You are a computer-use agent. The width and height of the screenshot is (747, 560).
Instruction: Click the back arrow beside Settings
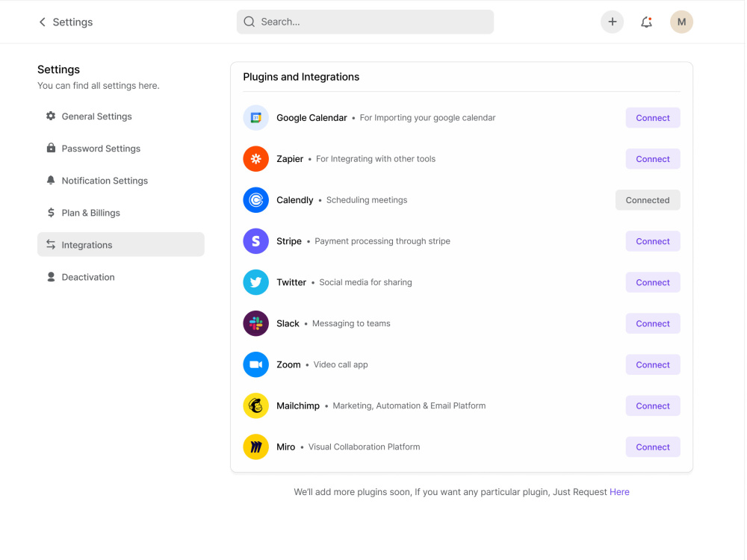pyautogui.click(x=43, y=22)
